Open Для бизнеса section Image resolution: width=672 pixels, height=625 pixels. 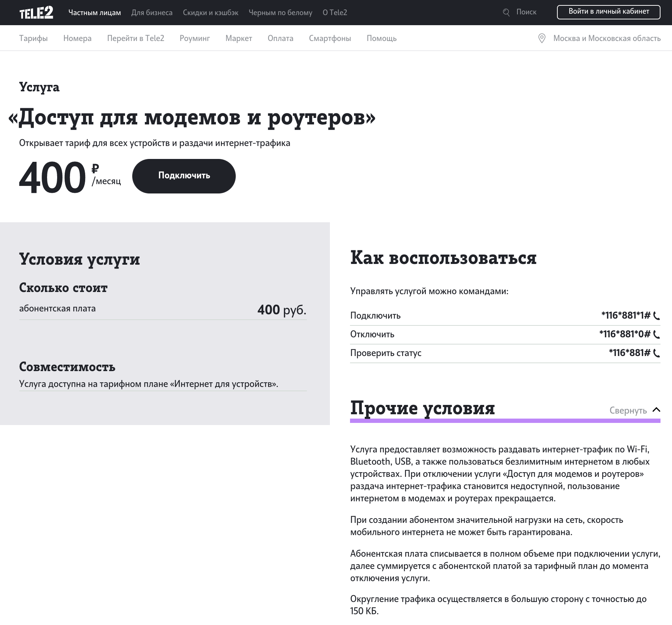tap(152, 13)
